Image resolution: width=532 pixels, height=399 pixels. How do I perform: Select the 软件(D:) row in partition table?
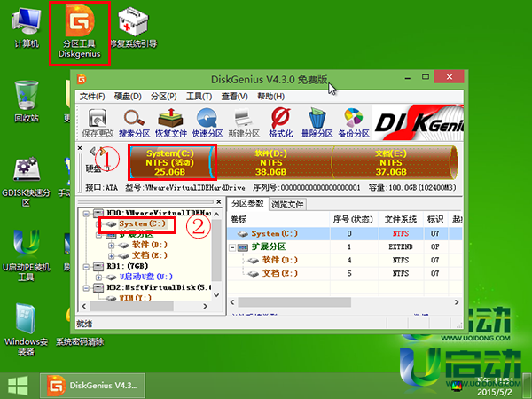coord(345,260)
